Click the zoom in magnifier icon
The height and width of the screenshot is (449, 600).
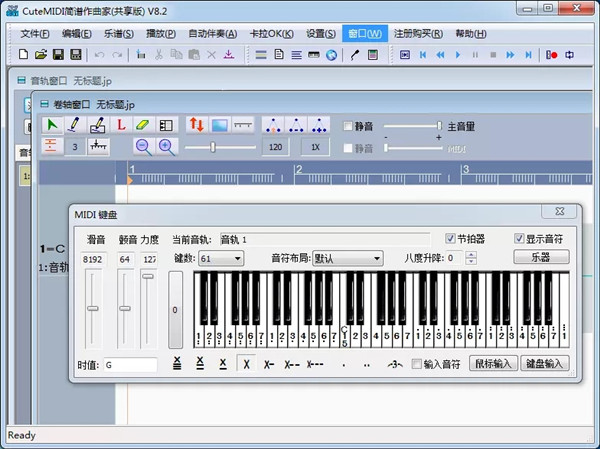166,147
